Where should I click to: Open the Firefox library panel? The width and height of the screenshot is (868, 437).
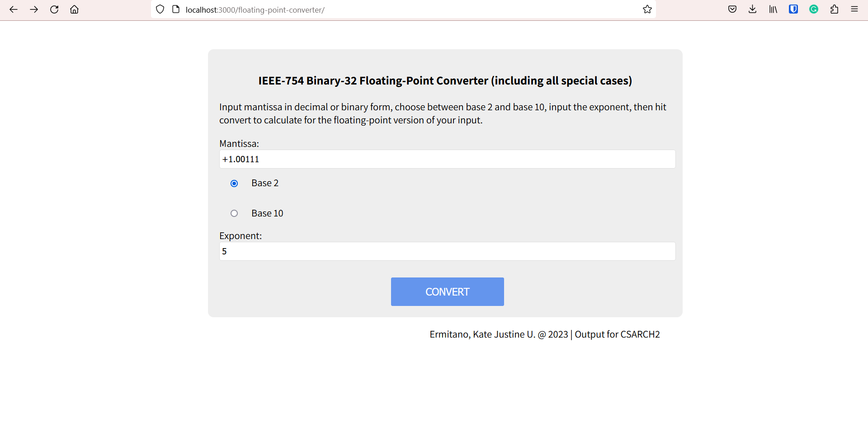tap(773, 9)
